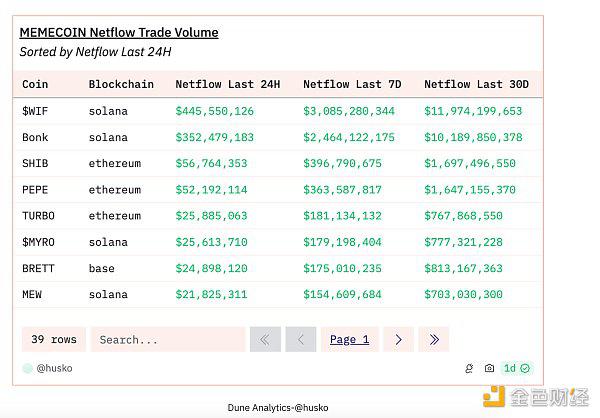This screenshot has height=418, width=600.
Task: Open the Page 1 link
Action: click(x=349, y=339)
